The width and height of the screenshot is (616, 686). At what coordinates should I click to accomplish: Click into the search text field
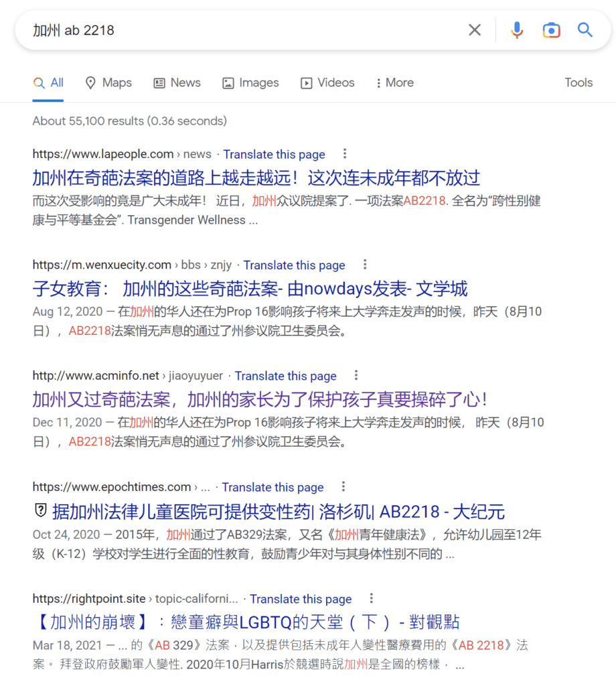pos(241,30)
